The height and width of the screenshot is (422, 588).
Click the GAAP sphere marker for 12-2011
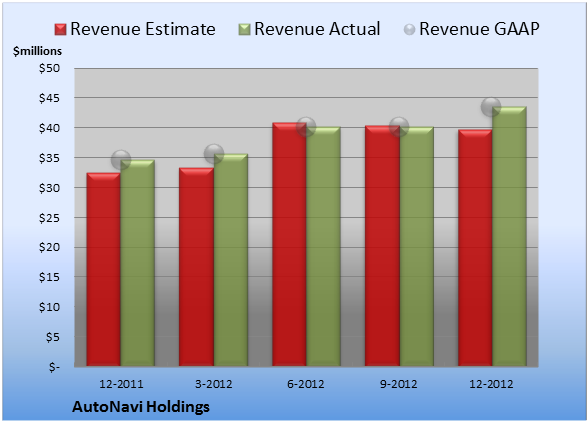pyautogui.click(x=121, y=160)
